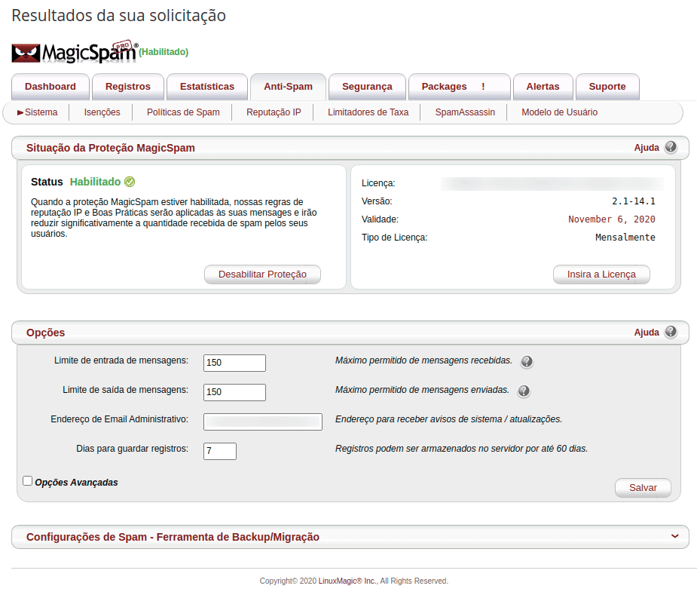This screenshot has height=598, width=700.
Task: Click the Dias para guardar registros field
Action: point(220,451)
